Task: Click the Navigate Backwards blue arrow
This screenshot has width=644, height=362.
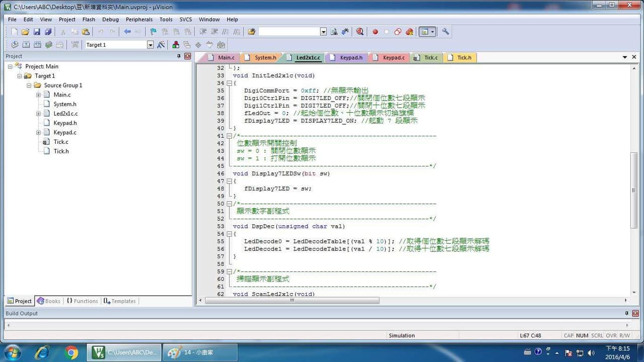Action: coord(127,31)
